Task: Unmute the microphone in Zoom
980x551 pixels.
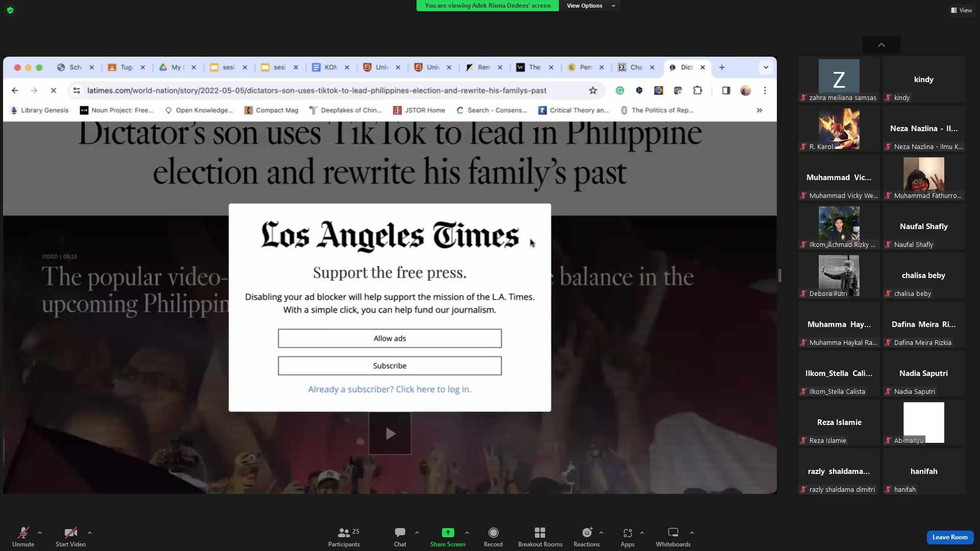Action: [x=23, y=537]
